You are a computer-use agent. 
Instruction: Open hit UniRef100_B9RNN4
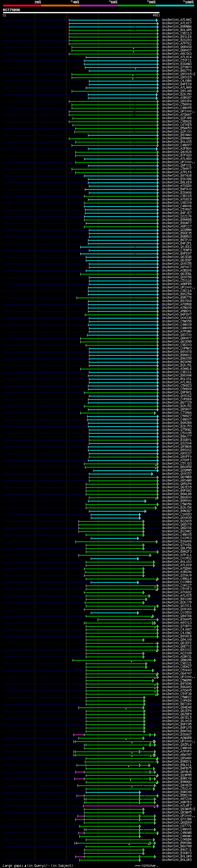177,26
